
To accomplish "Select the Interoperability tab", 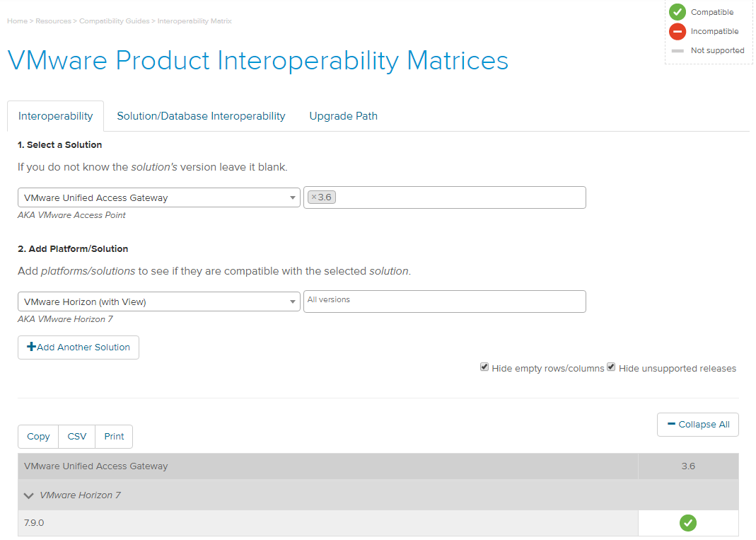I will click(55, 116).
